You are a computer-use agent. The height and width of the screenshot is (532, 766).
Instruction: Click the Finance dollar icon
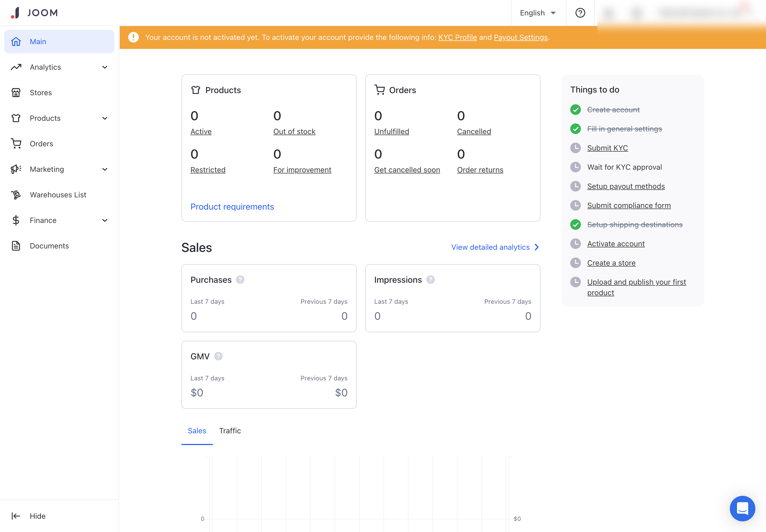[16, 220]
